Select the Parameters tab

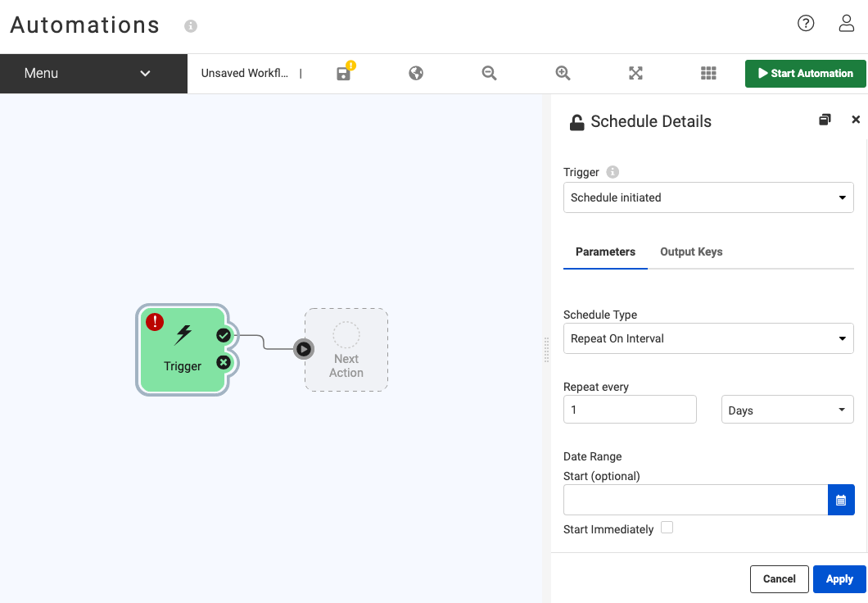[x=605, y=252]
